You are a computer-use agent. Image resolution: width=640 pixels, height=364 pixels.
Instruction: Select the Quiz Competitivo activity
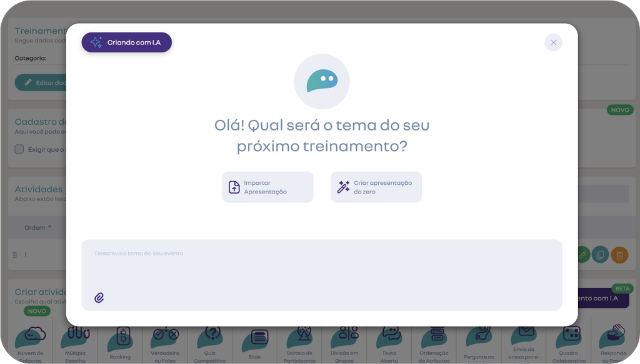pyautogui.click(x=210, y=344)
